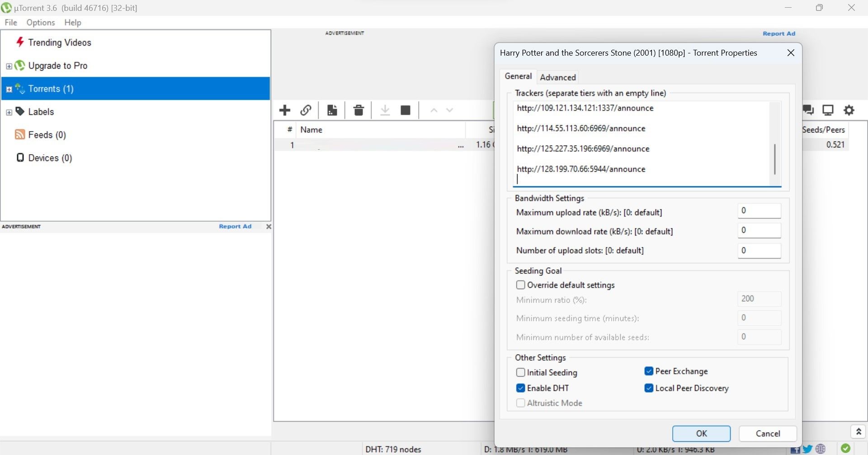Click the globe icon in the status bar
868x455 pixels.
[821, 449]
